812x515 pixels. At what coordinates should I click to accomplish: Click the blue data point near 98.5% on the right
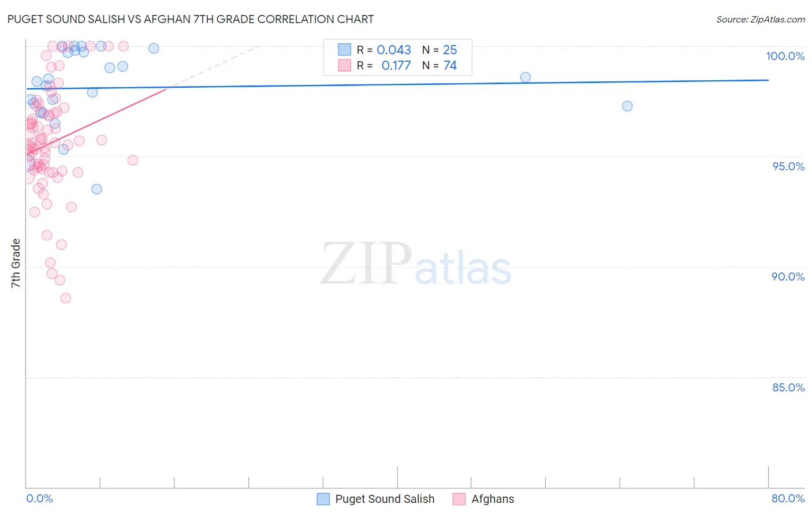(x=526, y=77)
